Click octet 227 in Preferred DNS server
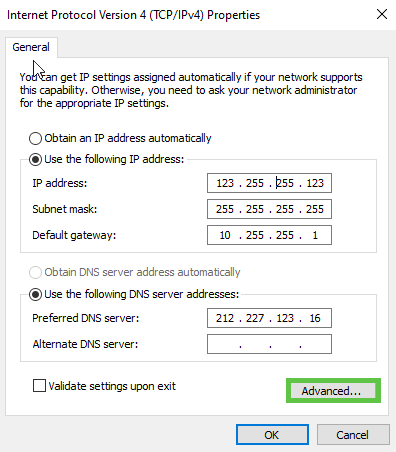 pos(255,318)
